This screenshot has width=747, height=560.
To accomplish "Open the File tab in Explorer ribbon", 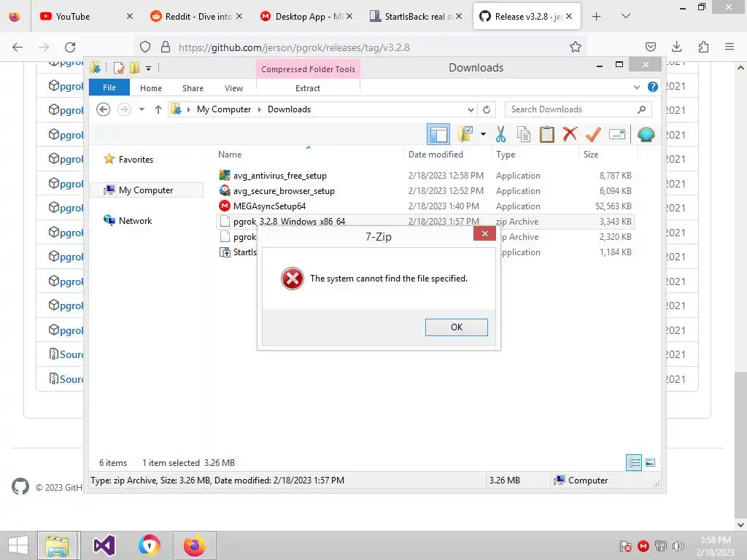I will pyautogui.click(x=109, y=87).
